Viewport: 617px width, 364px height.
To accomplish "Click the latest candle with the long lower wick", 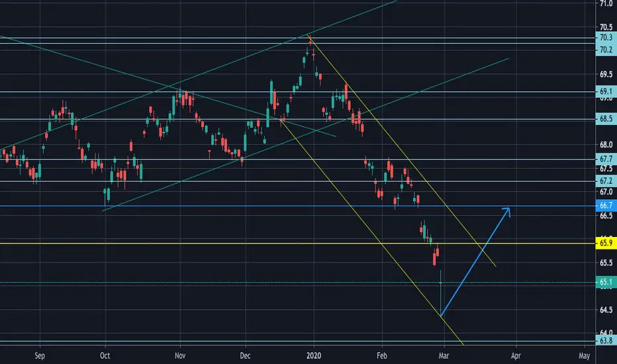I will (x=441, y=293).
